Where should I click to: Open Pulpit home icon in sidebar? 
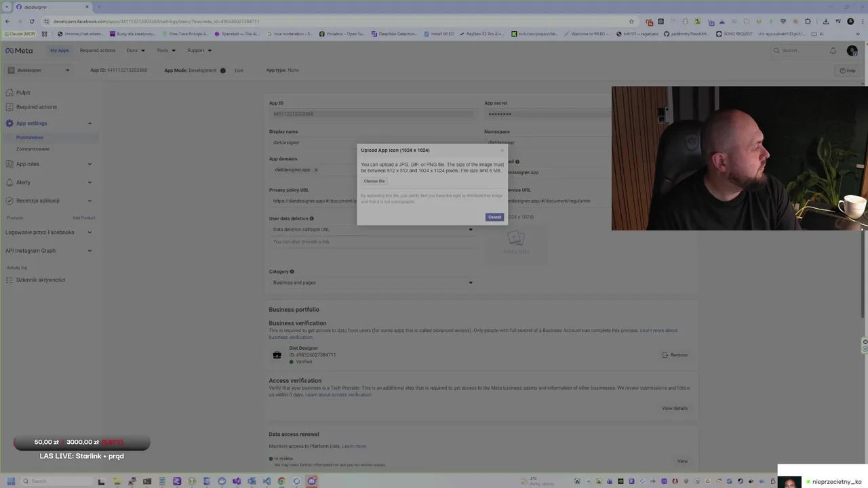(x=9, y=92)
